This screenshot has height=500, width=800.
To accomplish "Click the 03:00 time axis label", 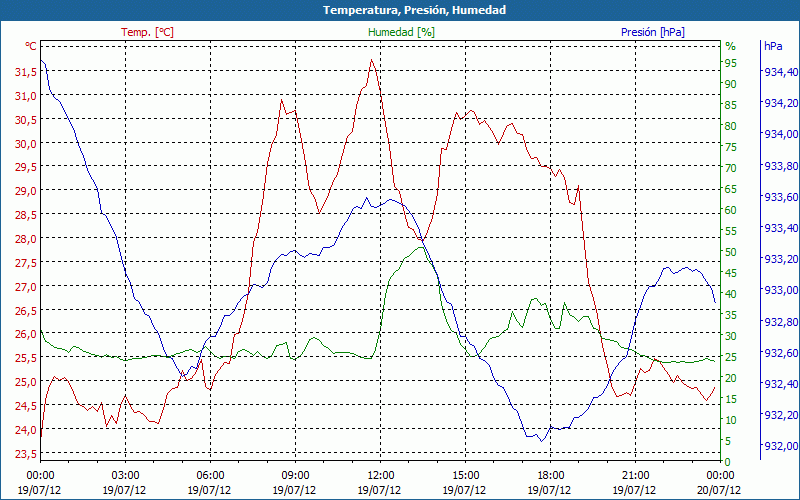I will pos(125,476).
